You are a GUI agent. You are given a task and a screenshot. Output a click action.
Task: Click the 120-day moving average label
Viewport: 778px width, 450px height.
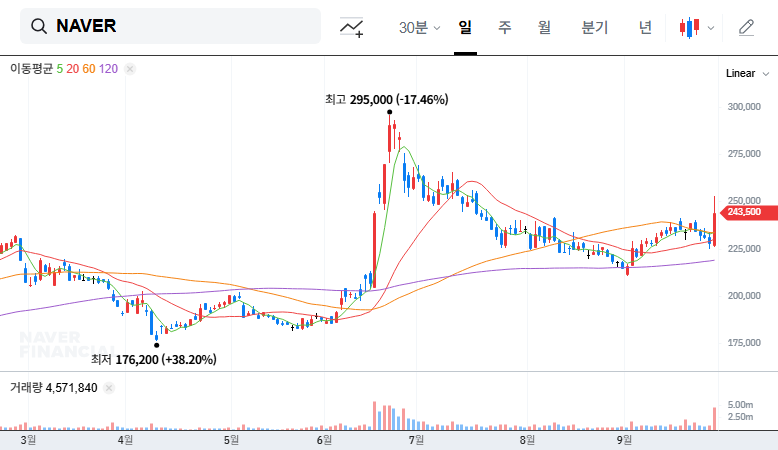tap(108, 69)
